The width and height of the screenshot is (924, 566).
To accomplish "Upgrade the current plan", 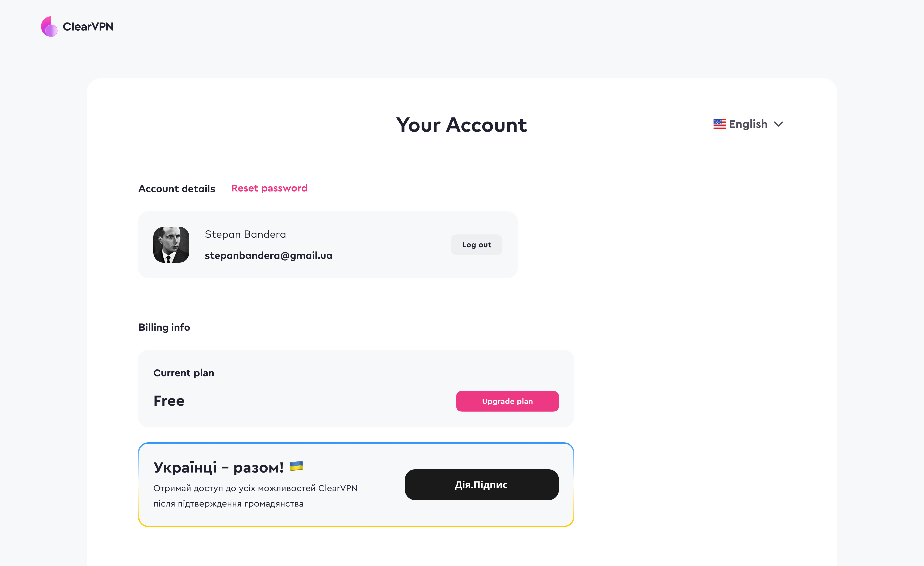I will point(507,401).
